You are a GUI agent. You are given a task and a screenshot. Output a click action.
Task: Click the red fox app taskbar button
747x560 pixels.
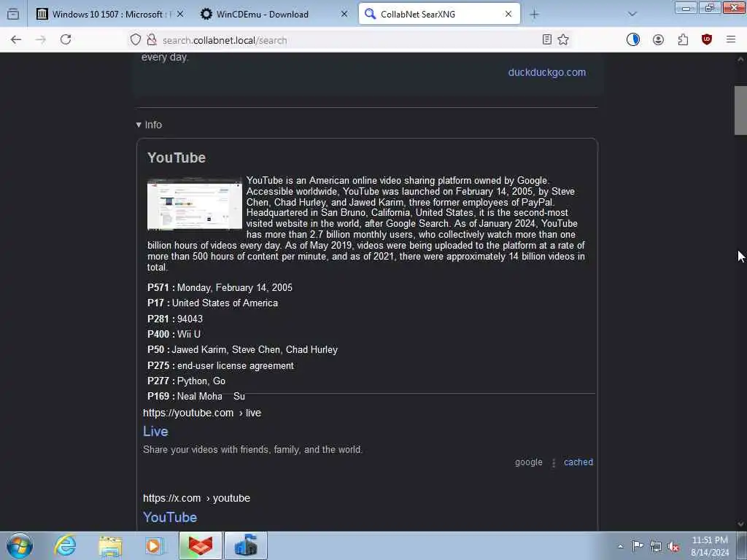[x=201, y=545]
